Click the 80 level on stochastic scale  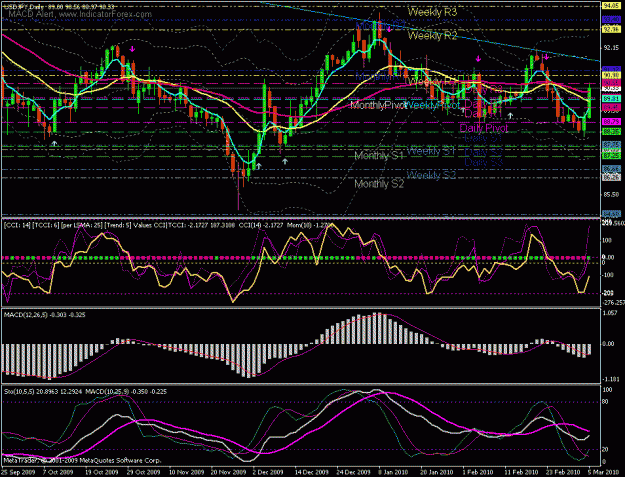tap(607, 402)
